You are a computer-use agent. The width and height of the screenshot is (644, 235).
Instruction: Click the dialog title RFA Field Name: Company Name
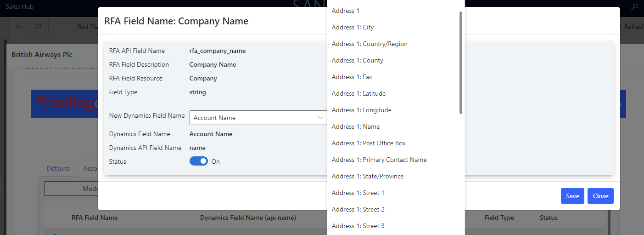point(176,21)
